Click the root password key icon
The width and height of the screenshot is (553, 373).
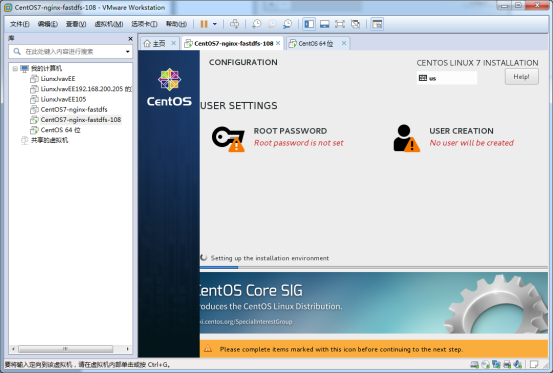click(x=228, y=139)
